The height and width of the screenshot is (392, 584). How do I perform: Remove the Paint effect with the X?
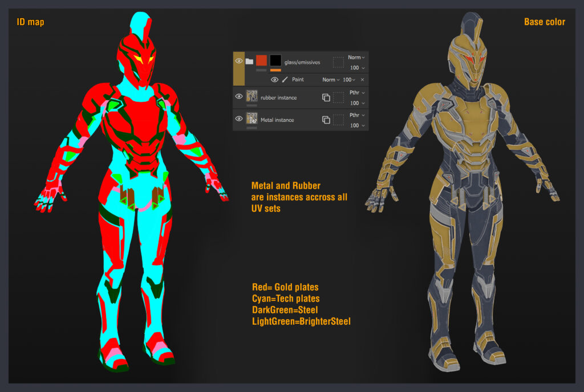coord(362,80)
